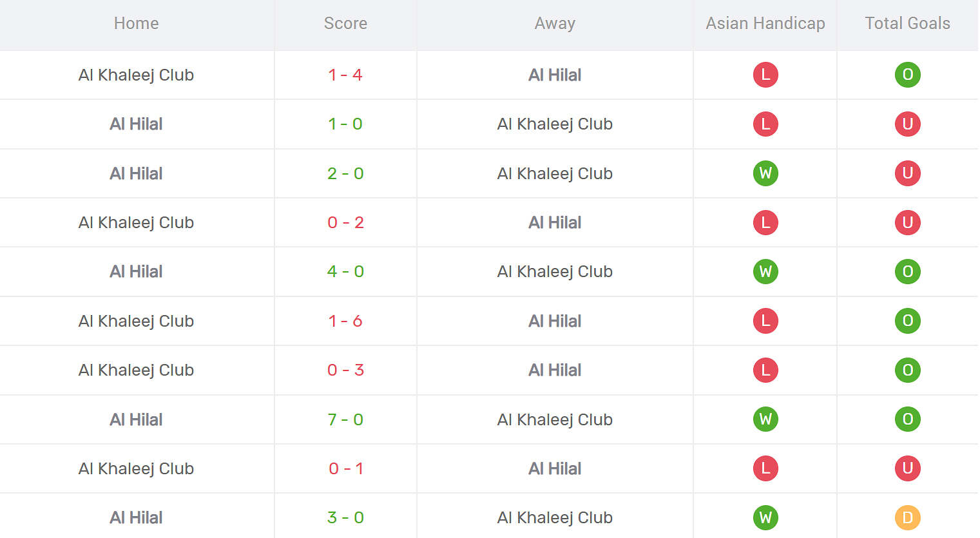980x538 pixels.
Task: Click home team Al Hilal in the 3 - 0 row
Action: (136, 517)
